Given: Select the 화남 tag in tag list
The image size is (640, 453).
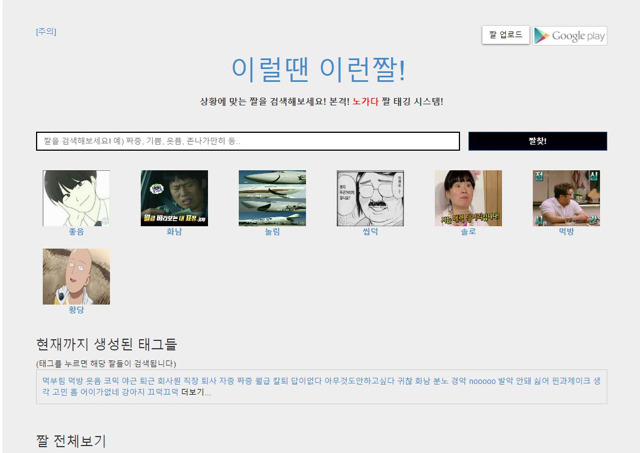Looking at the screenshot, I should (423, 381).
